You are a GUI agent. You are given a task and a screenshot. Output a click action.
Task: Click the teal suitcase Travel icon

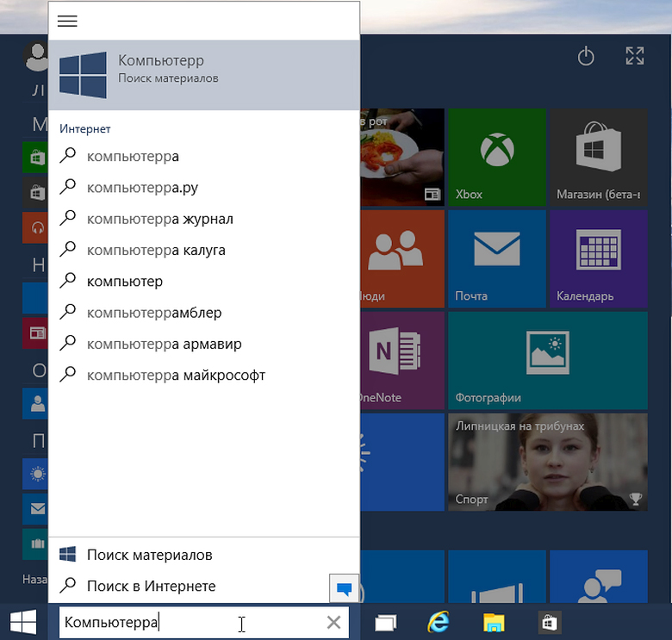click(x=35, y=544)
